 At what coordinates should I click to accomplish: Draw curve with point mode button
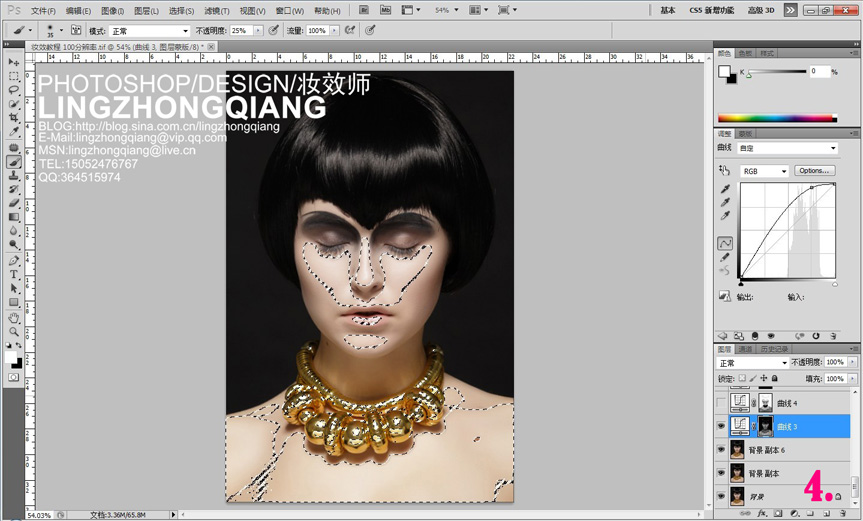(725, 243)
